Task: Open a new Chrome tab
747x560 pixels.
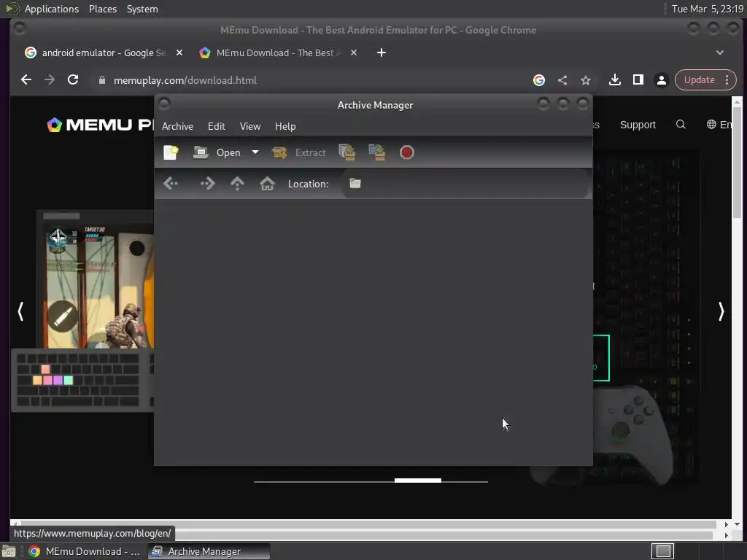Action: 381,52
